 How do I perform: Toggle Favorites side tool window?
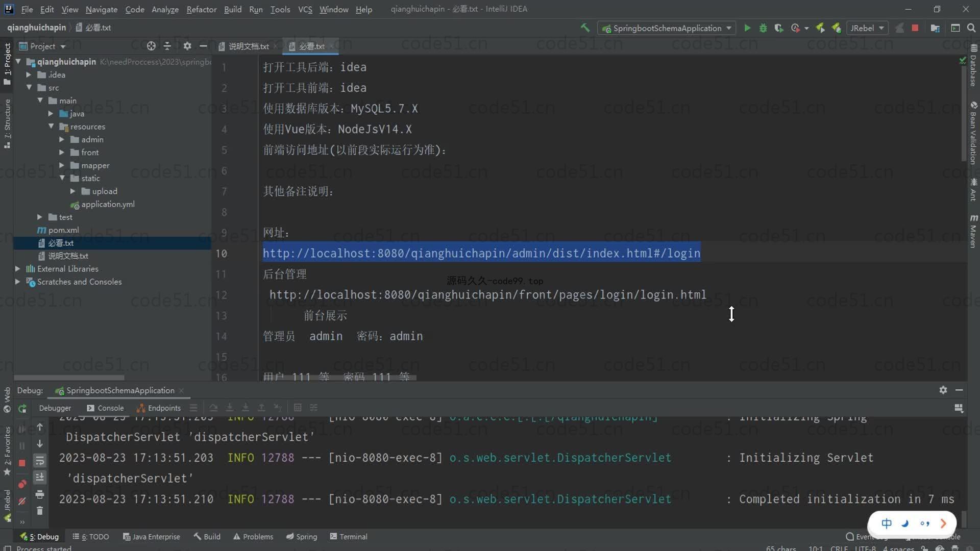[x=7, y=452]
